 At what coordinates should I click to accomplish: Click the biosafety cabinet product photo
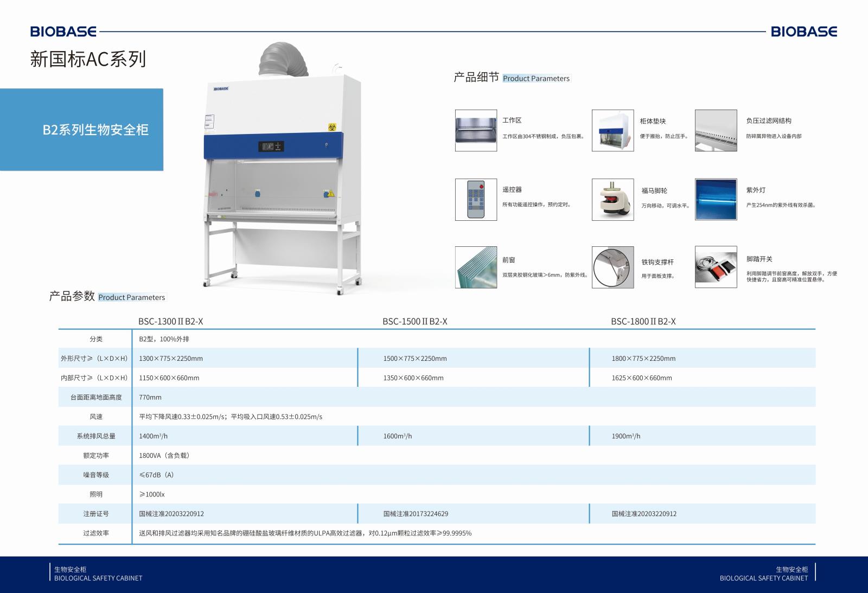pos(282,168)
